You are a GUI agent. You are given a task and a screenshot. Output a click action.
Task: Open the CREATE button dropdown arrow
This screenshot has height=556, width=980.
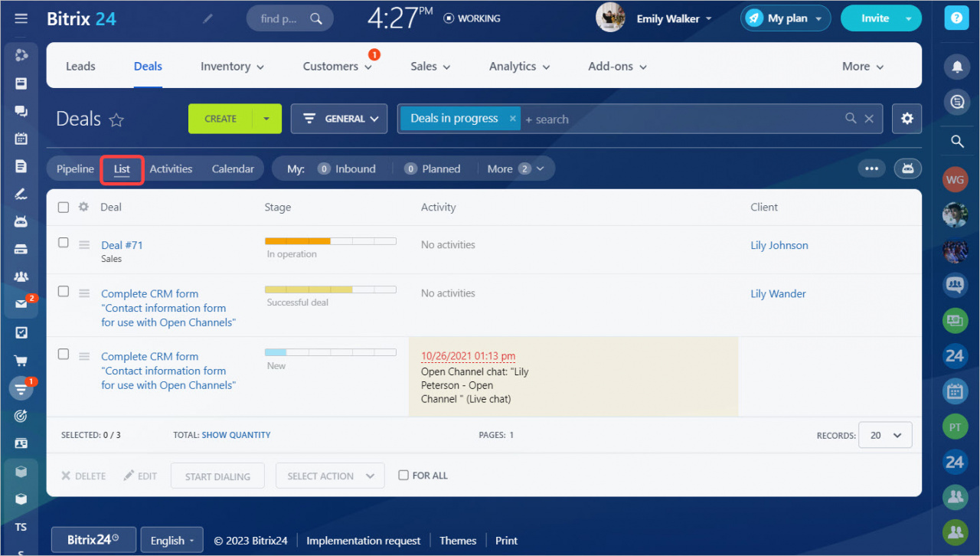tap(266, 119)
